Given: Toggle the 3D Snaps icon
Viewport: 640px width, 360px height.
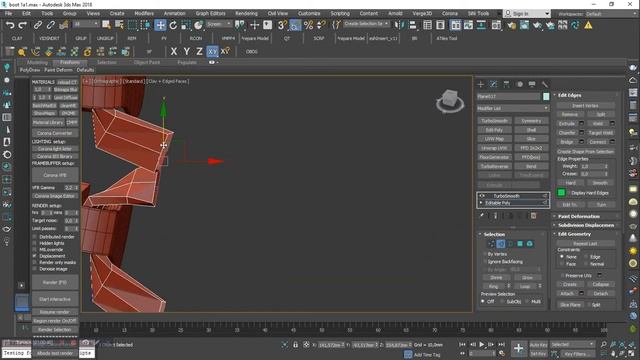Looking at the screenshot, I should pyautogui.click(x=282, y=25).
